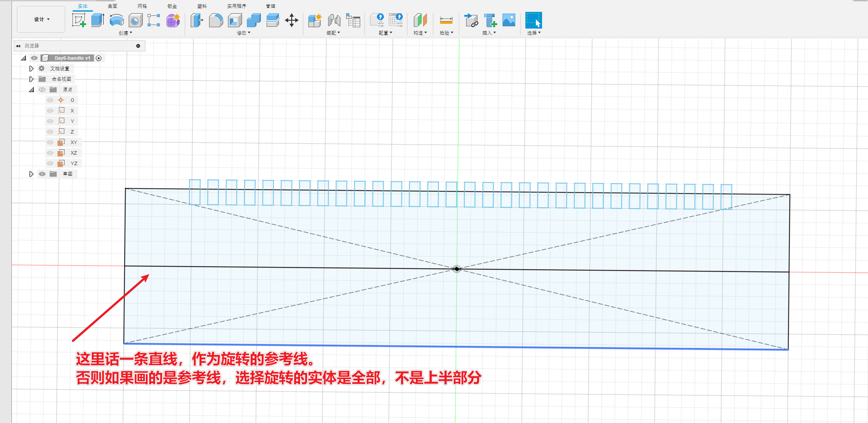The height and width of the screenshot is (423, 868).
Task: Toggle visibility of the 原点 folder
Action: pos(42,90)
